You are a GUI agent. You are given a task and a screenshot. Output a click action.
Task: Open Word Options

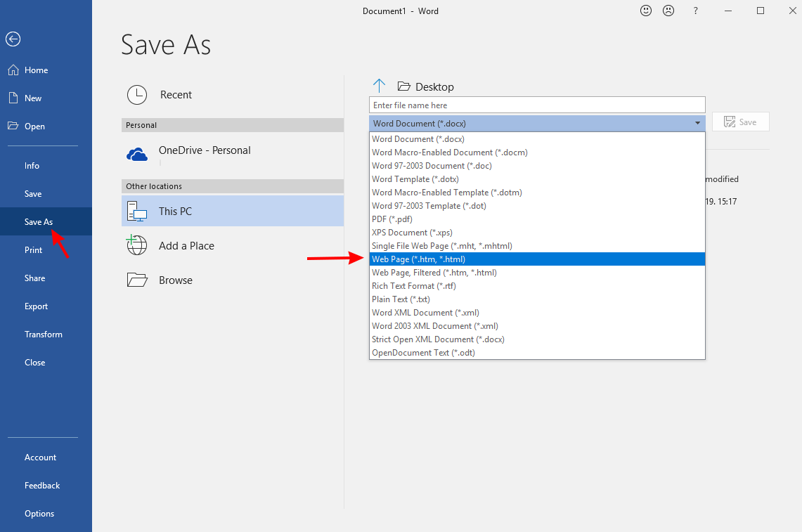(x=46, y=514)
